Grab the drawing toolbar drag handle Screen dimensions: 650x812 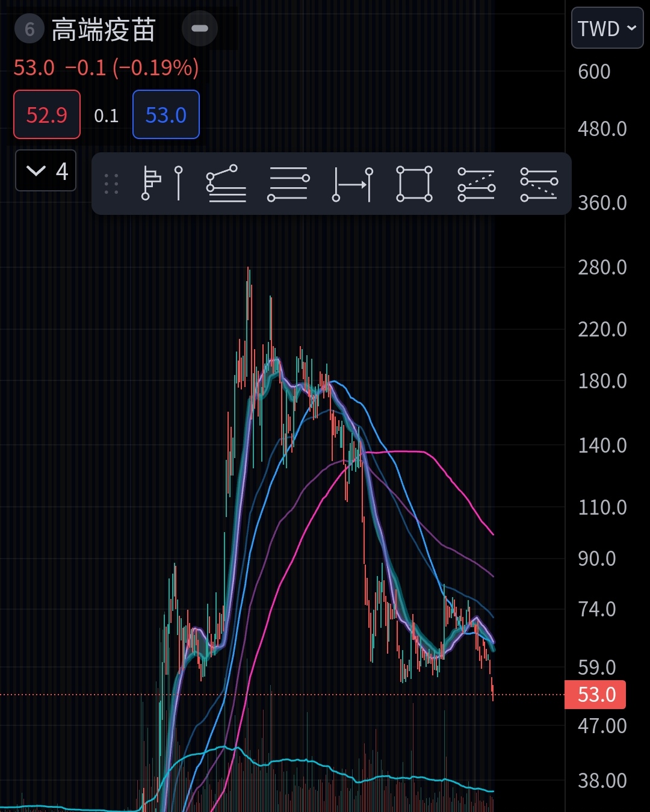click(x=111, y=184)
